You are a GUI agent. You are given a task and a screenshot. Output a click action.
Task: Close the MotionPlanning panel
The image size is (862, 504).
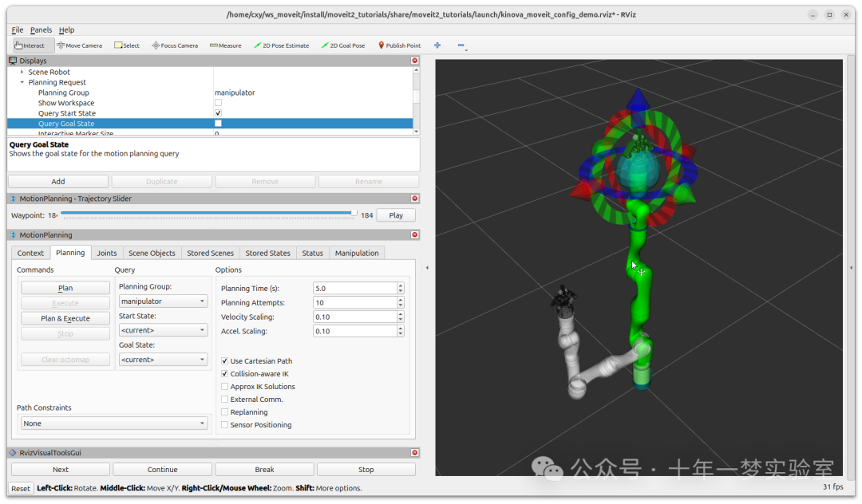[415, 234]
